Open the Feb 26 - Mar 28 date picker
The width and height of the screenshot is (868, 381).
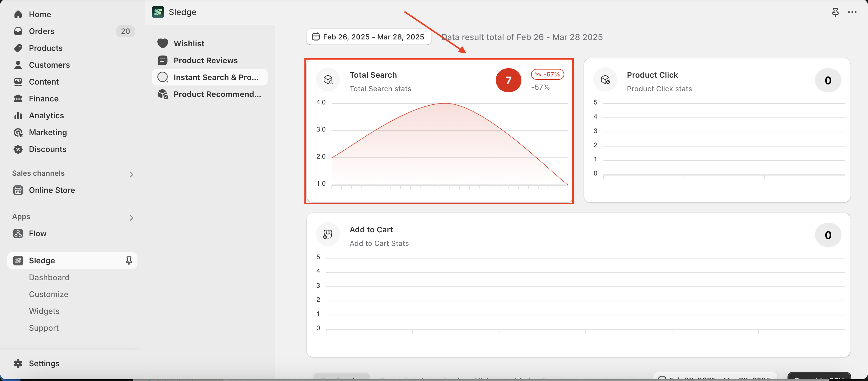[x=369, y=37]
